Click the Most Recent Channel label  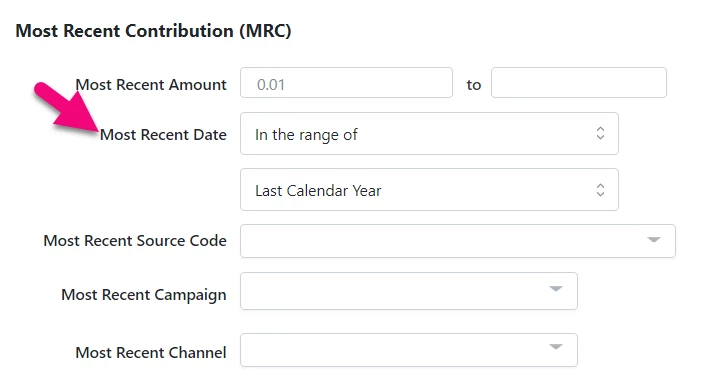pos(151,352)
